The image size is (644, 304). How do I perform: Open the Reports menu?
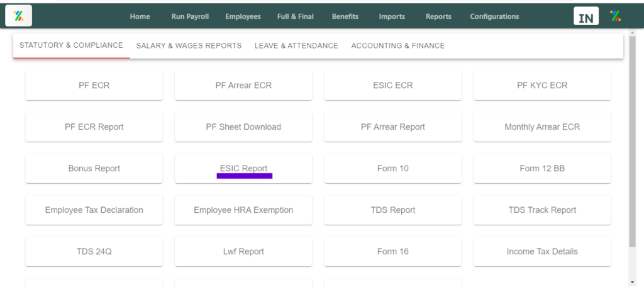pos(438,16)
